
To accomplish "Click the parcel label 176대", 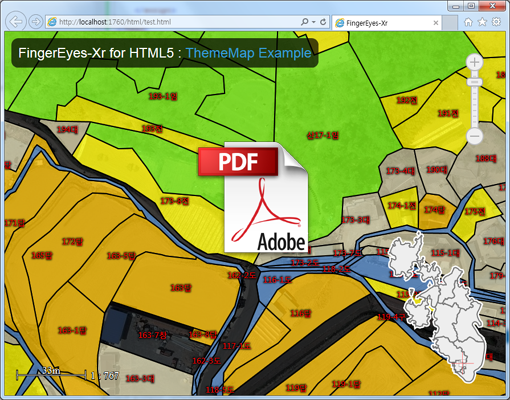I will click(x=494, y=241).
